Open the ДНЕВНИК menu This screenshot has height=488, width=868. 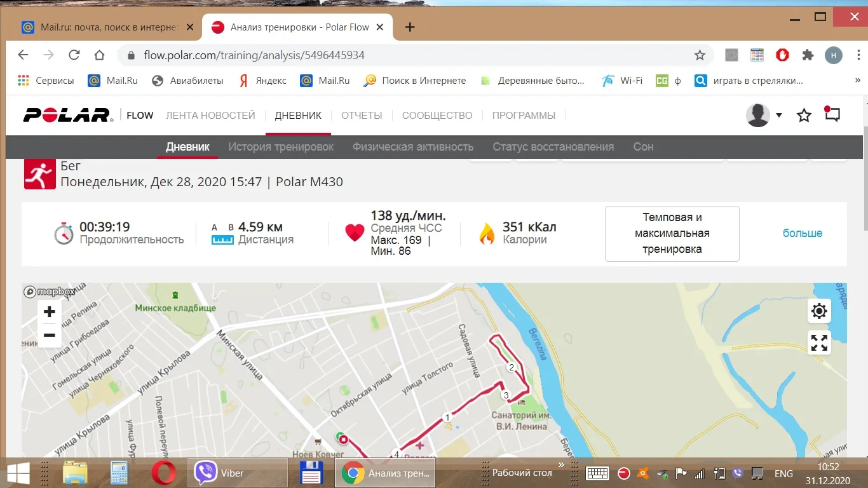click(298, 116)
